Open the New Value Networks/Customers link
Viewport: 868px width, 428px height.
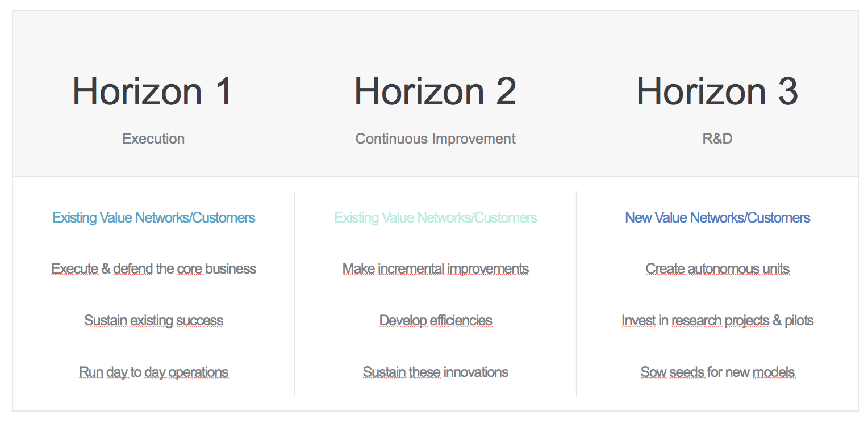coord(717,218)
